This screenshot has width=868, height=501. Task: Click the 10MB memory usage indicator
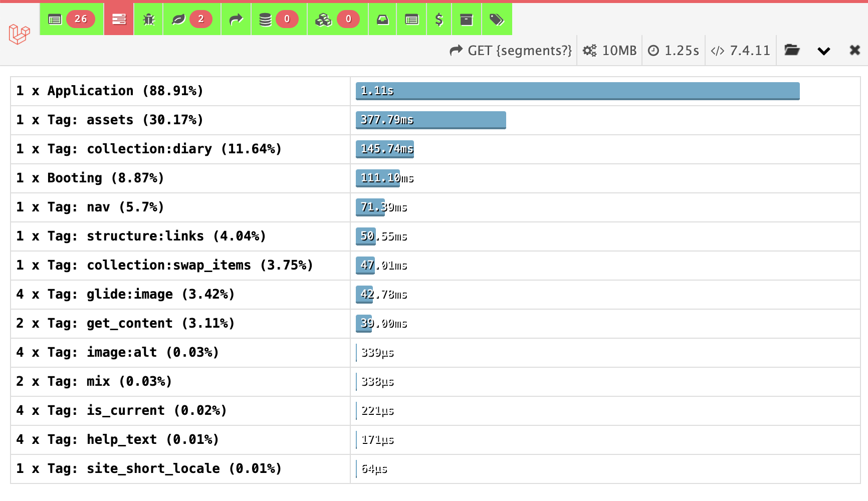click(x=609, y=51)
